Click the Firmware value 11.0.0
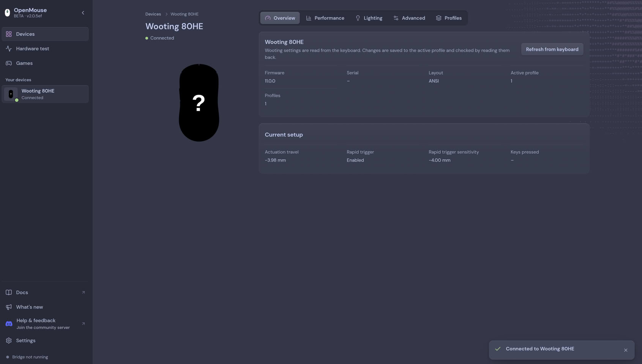 tap(270, 81)
